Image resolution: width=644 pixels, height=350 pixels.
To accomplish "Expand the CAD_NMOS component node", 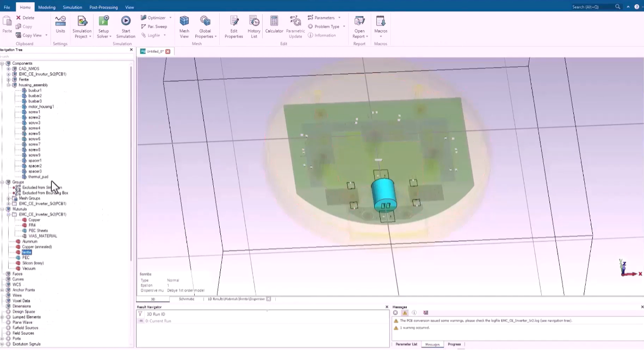I will pyautogui.click(x=8, y=69).
